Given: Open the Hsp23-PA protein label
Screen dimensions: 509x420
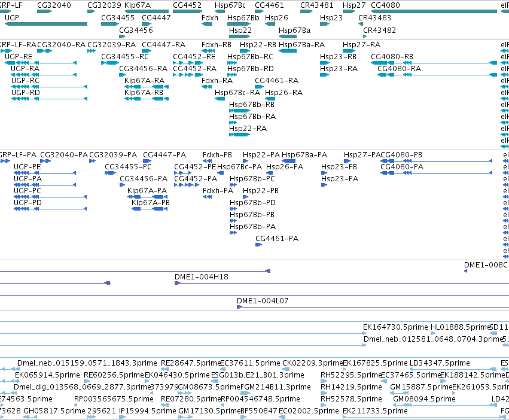Looking at the screenshot, I should (x=340, y=179).
